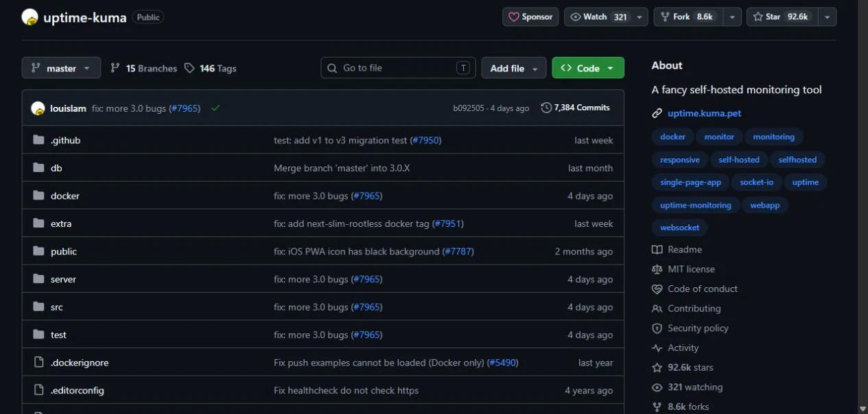Click the test folder icon
868x414 pixels.
[38, 334]
